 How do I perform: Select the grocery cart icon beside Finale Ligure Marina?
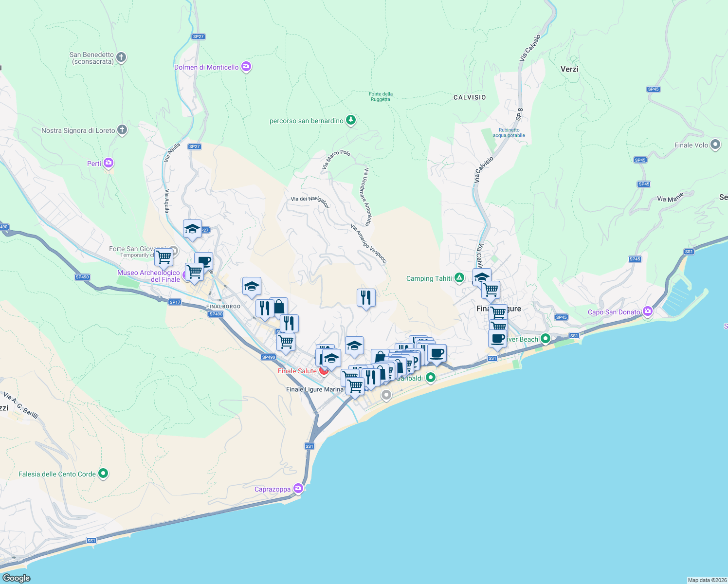[355, 386]
